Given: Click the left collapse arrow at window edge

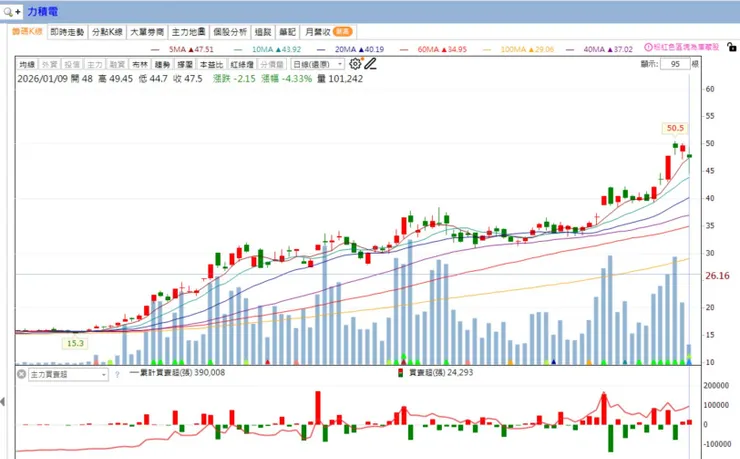Looking at the screenshot, I should click(3, 401).
